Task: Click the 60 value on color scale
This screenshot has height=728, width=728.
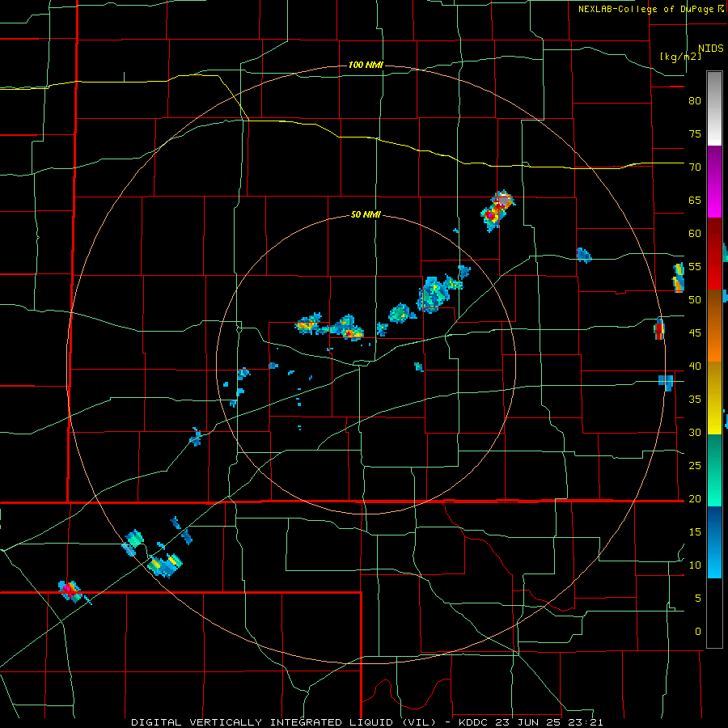Action: (x=695, y=234)
